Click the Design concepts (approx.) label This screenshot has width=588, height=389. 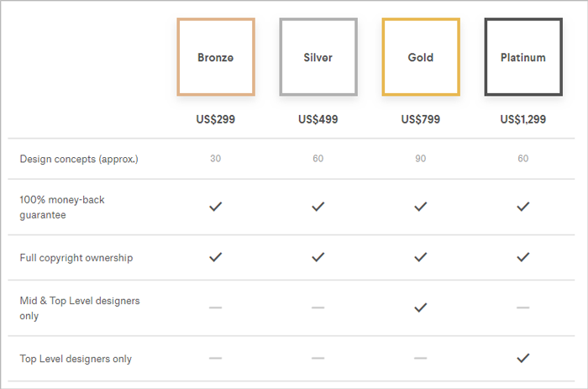click(x=79, y=159)
